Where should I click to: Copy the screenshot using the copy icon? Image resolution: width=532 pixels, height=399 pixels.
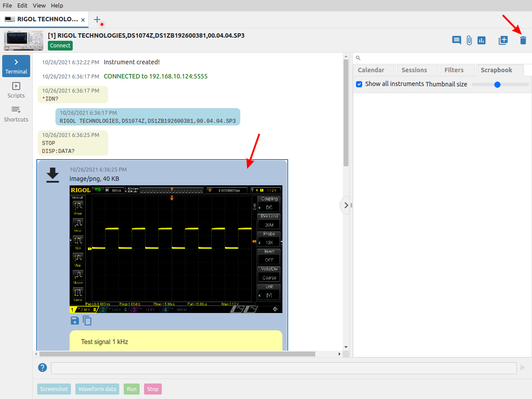pos(87,321)
